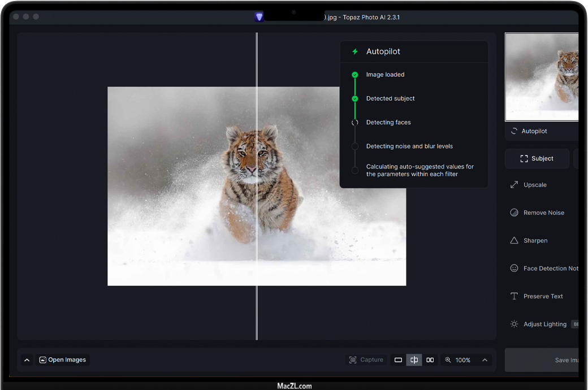
Task: Switch to side-by-side view
Action: click(x=430, y=360)
